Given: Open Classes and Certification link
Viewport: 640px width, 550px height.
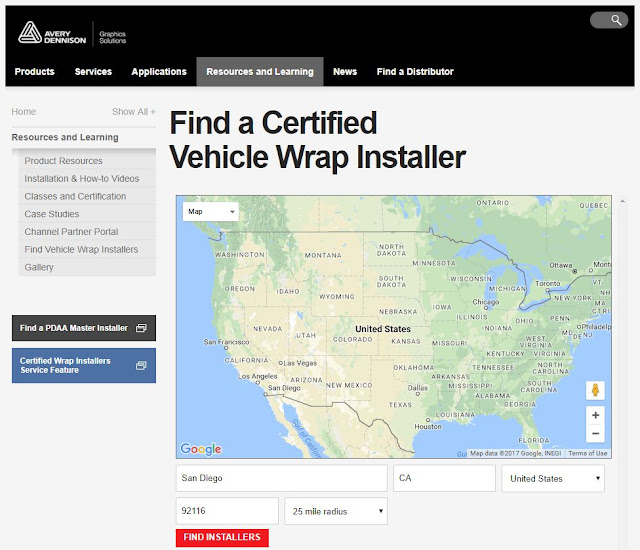Looking at the screenshot, I should 75,196.
